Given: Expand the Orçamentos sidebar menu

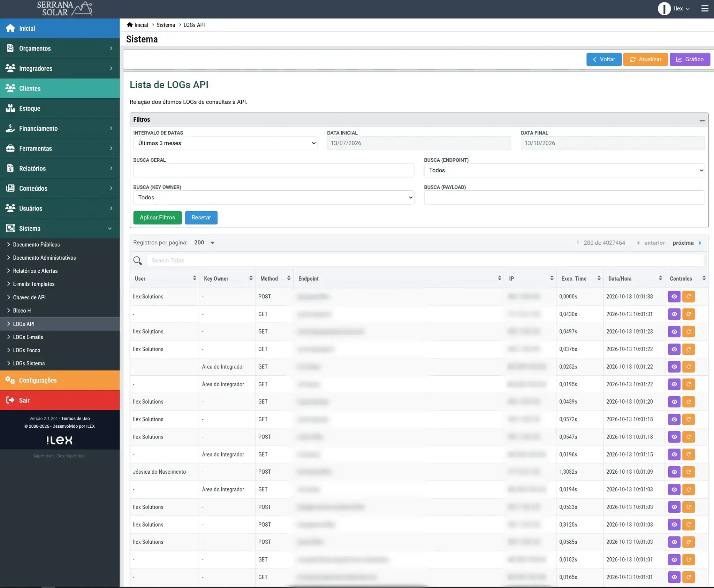Looking at the screenshot, I should [x=60, y=48].
